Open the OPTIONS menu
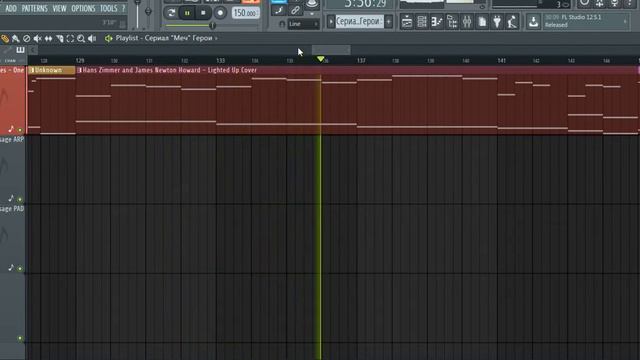 [83, 9]
